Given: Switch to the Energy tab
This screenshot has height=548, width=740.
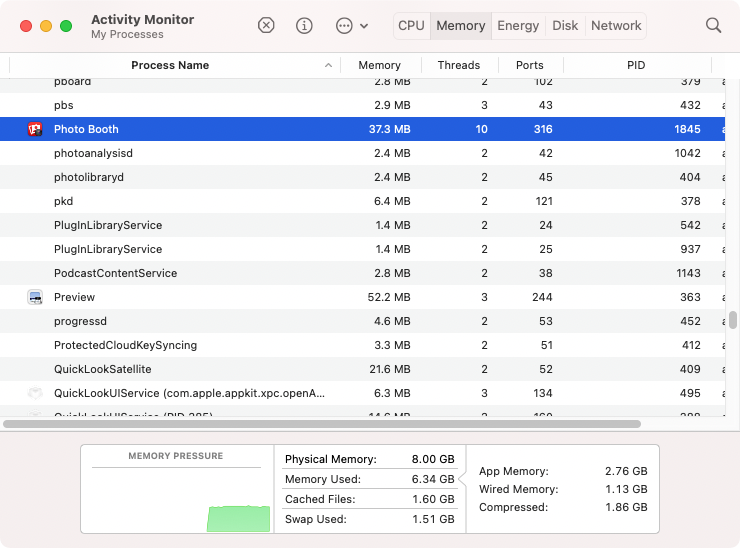Looking at the screenshot, I should click(x=518, y=25).
